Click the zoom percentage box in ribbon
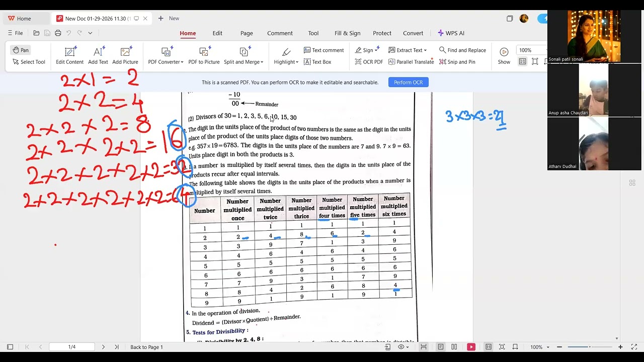Image resolution: width=644 pixels, height=362 pixels. [x=531, y=50]
